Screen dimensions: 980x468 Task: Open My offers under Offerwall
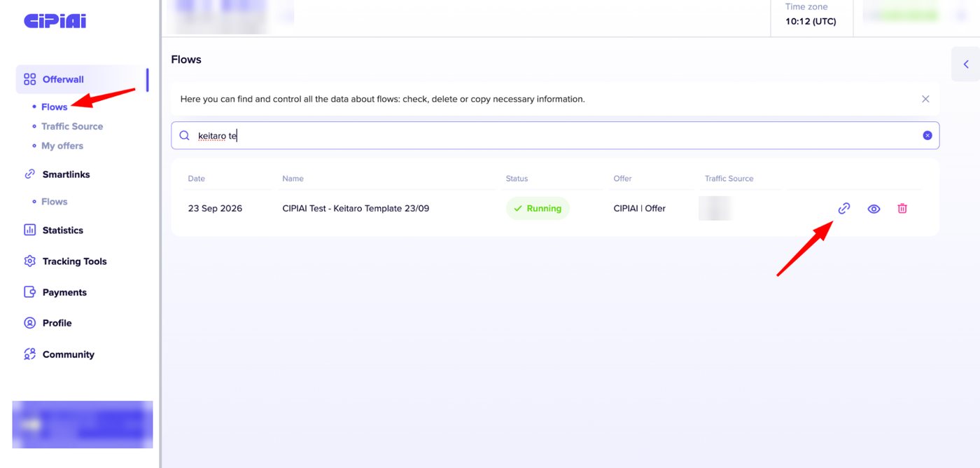click(x=62, y=146)
